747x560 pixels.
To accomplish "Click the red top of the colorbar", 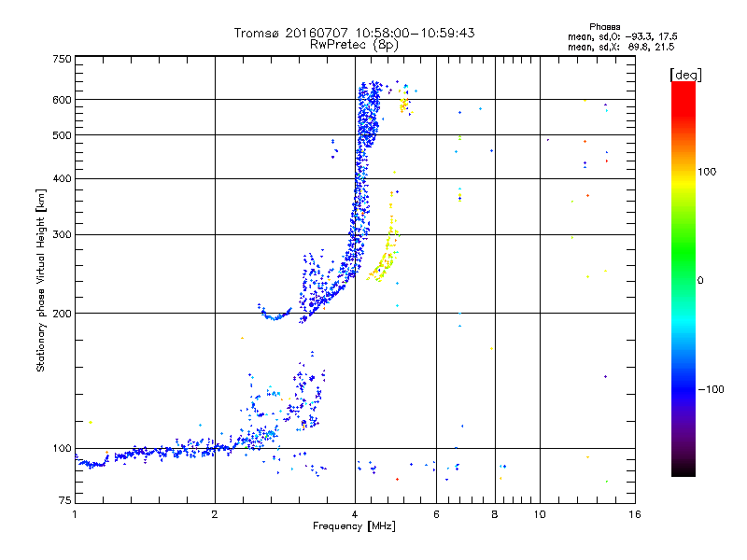I will pyautogui.click(x=684, y=91).
